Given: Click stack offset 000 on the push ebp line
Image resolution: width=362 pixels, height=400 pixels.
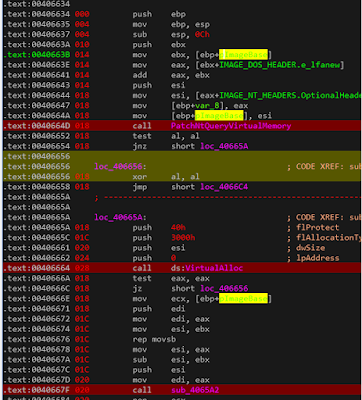Looking at the screenshot, I should tap(82, 14).
